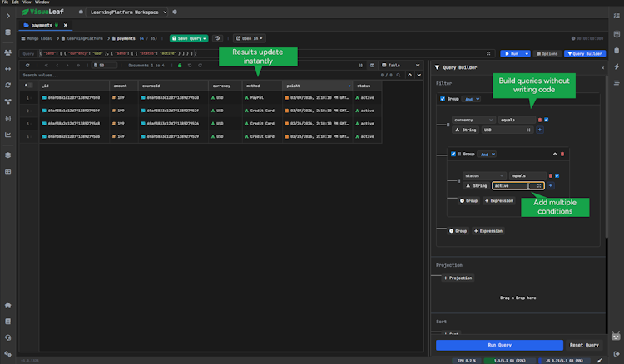The height and width of the screenshot is (364, 624).
Task: Open the users sidebar icon
Action: [8, 52]
